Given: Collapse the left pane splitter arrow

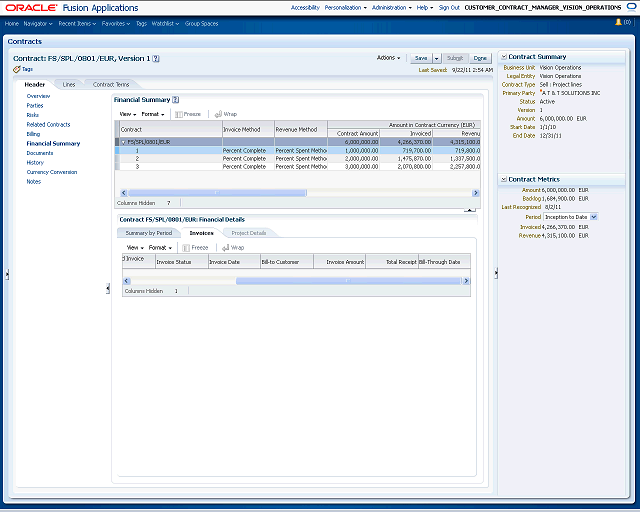Looking at the screenshot, I should (x=7, y=274).
